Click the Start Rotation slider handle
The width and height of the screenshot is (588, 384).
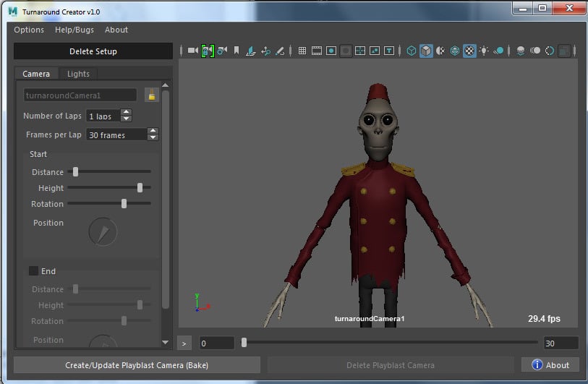(x=124, y=204)
